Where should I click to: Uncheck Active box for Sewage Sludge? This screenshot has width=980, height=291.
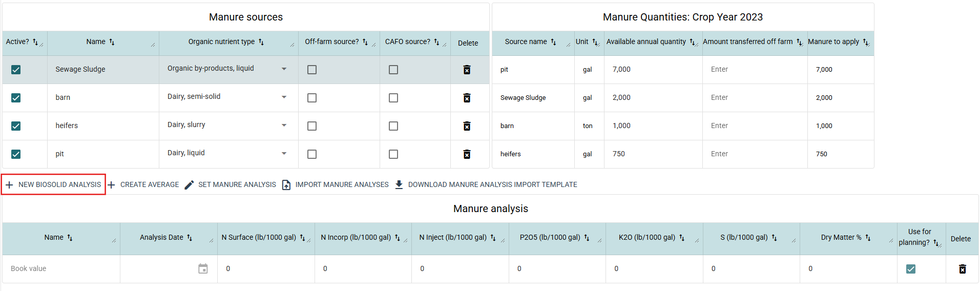pos(16,70)
